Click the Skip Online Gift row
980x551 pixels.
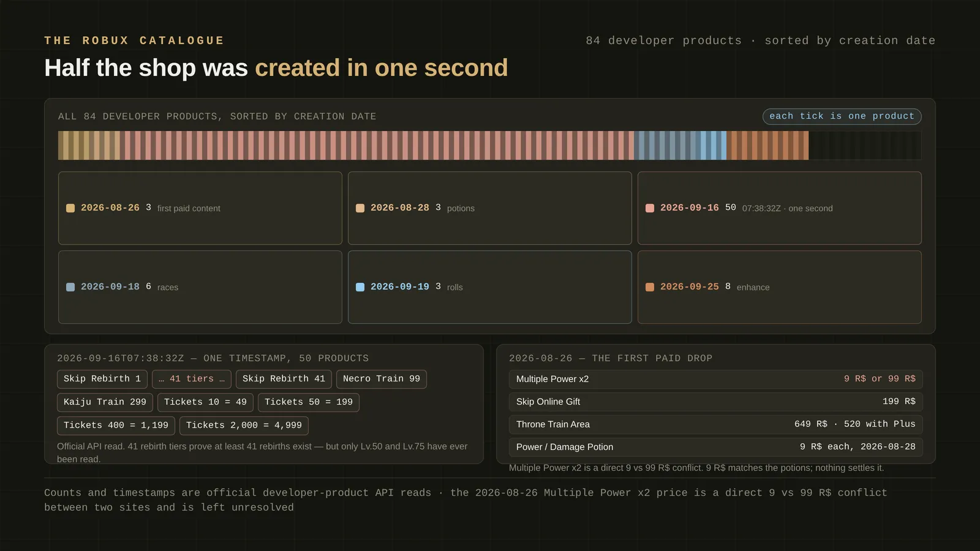pyautogui.click(x=716, y=402)
